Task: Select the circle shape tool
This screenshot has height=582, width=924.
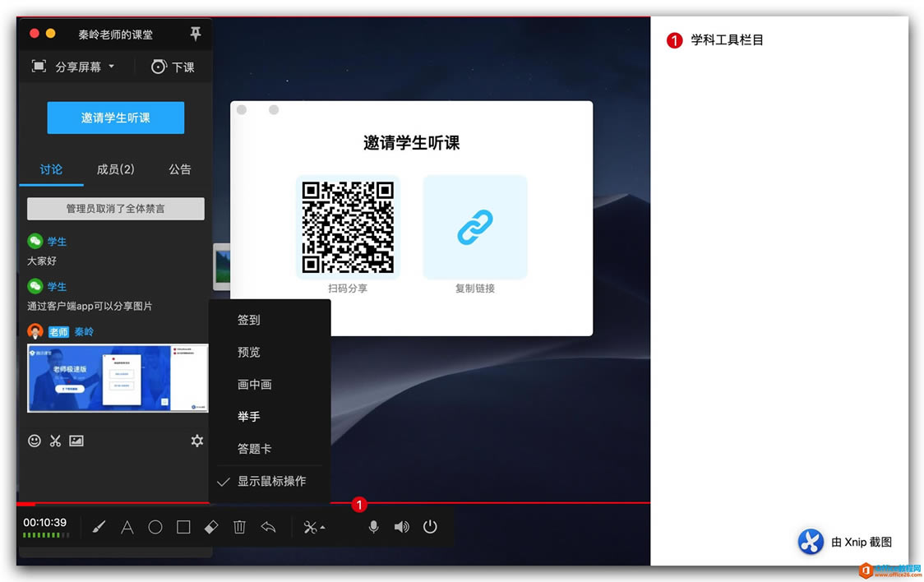Action: click(155, 527)
